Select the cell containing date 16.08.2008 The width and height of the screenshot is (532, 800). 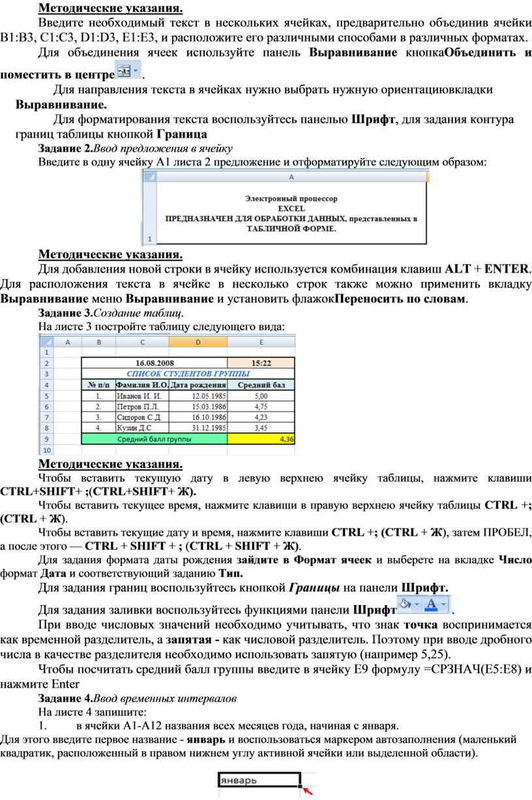154,363
